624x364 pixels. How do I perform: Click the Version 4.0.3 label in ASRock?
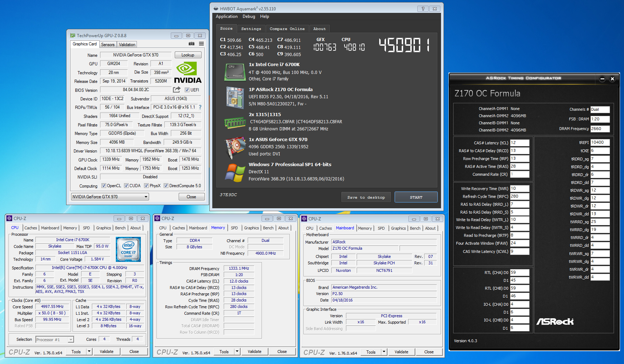point(465,341)
